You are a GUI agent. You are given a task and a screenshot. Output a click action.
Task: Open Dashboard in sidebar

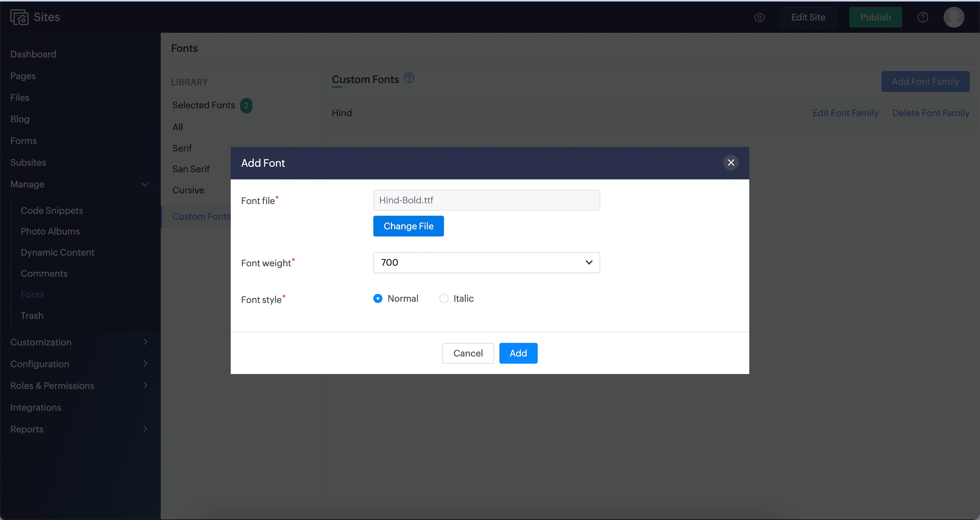[x=33, y=54]
